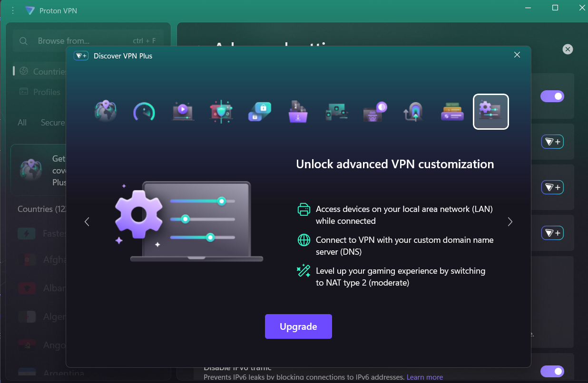Click the laptop gear illustration
Viewport: 588px width, 383px height.
[x=189, y=221]
